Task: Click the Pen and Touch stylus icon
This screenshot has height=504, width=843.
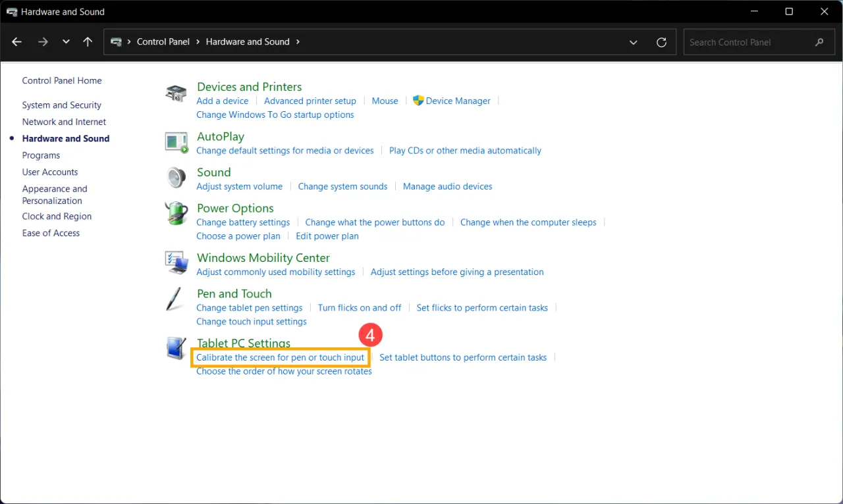Action: pos(175,299)
